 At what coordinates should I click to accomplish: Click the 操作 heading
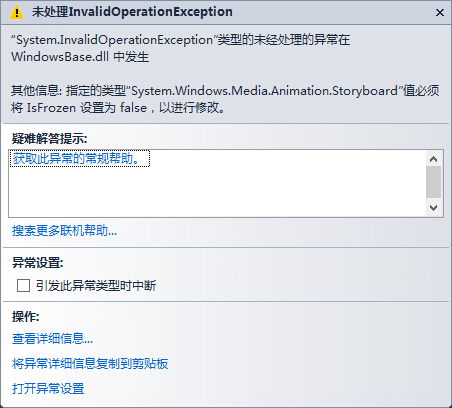coord(25,316)
